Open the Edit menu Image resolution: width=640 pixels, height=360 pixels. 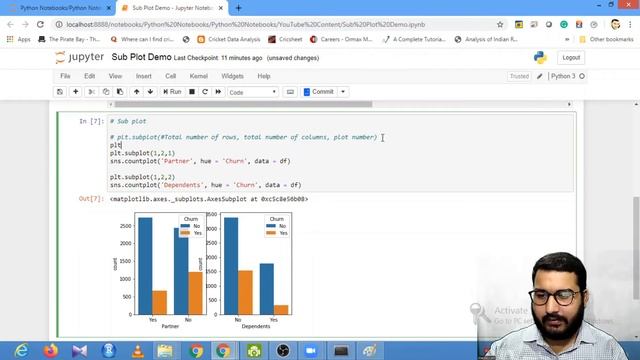[89, 76]
